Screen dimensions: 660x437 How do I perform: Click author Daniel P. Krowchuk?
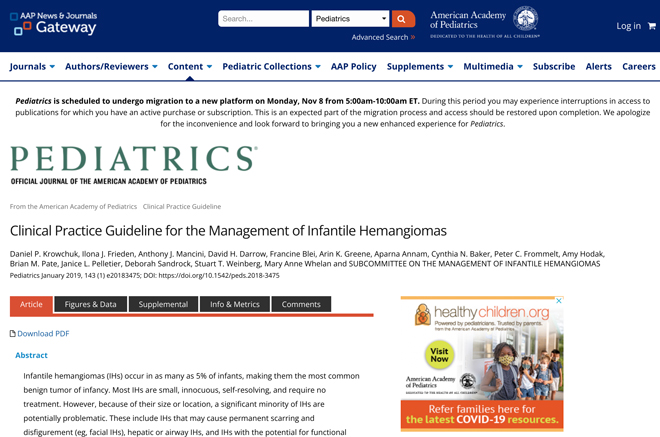[x=44, y=254]
